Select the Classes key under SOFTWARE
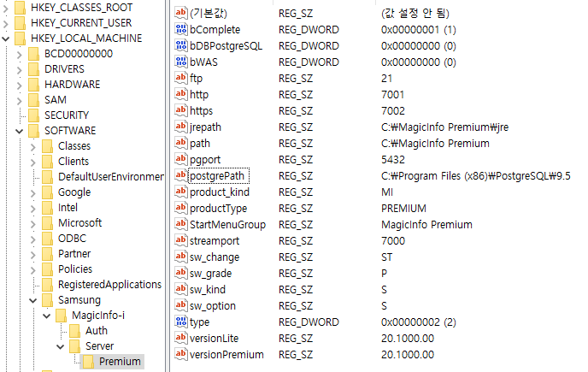The width and height of the screenshot is (588, 372). pos(74,146)
